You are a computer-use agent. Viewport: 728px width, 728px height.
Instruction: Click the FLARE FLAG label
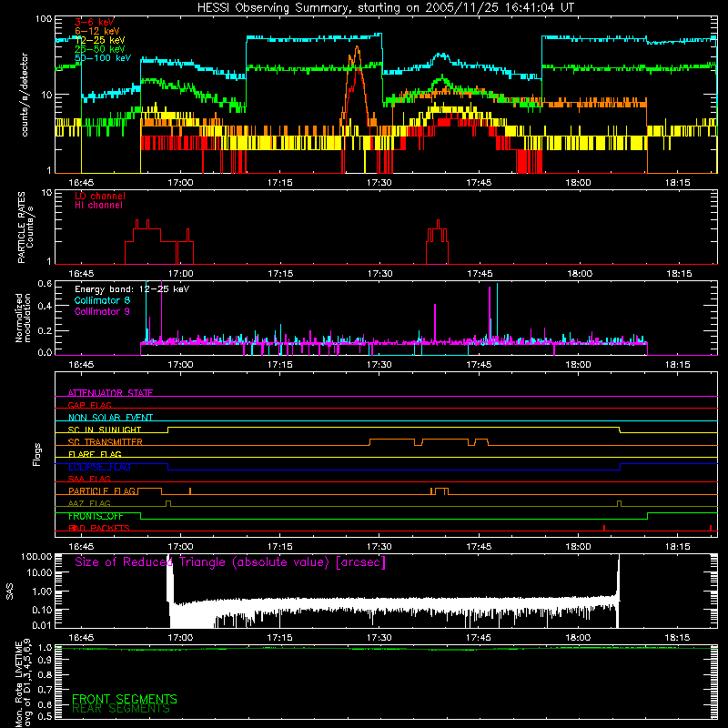tap(95, 454)
